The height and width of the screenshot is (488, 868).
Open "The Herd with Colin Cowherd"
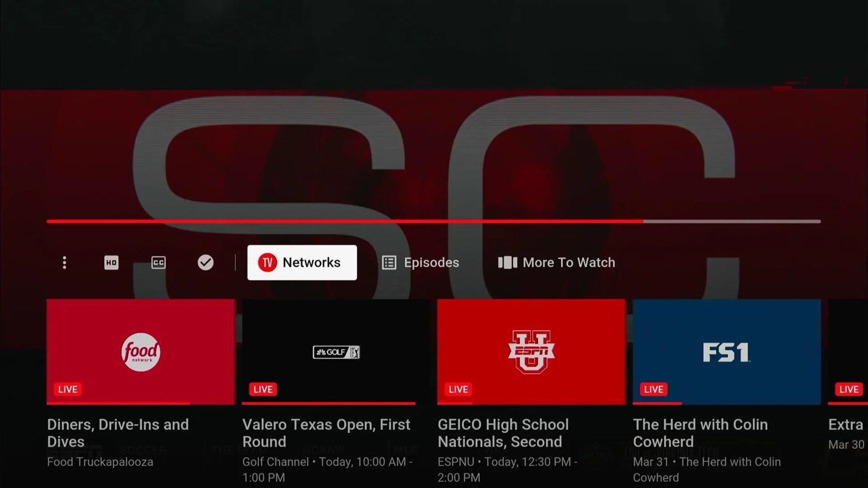tap(700, 433)
